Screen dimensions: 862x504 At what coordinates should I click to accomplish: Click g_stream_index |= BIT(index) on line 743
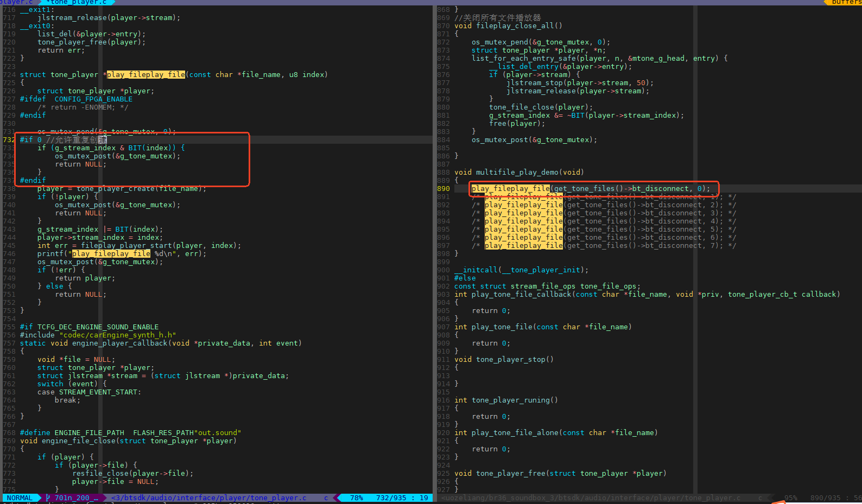point(100,229)
